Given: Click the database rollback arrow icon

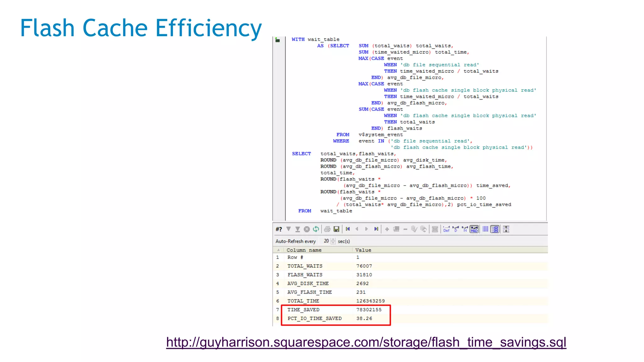Looking at the screenshot, I should coord(424,229).
